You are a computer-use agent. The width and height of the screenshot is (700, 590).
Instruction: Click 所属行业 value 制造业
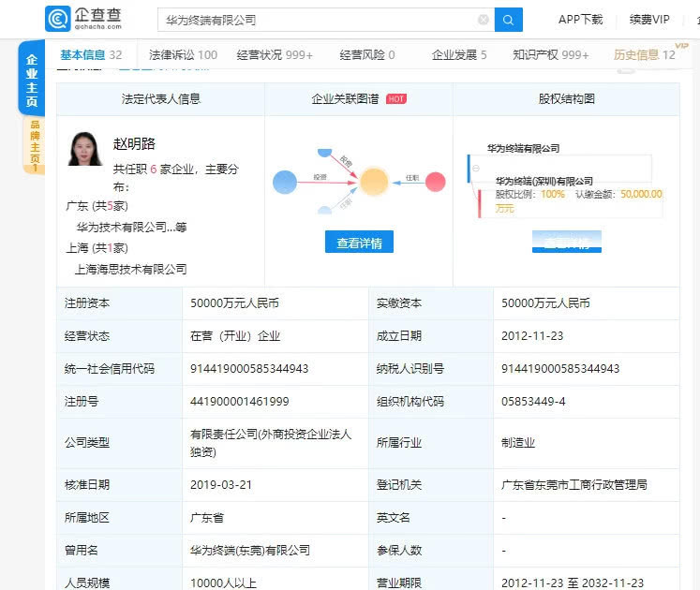tap(518, 443)
